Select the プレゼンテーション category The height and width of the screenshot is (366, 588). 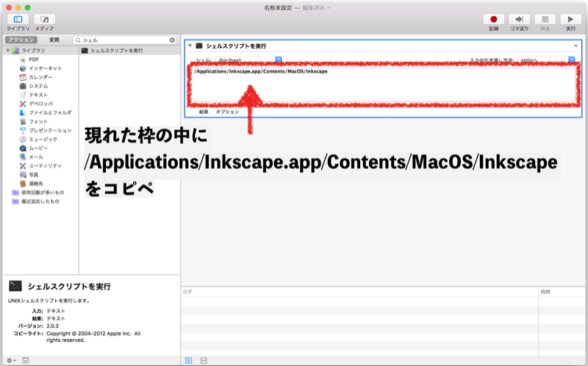pyautogui.click(x=50, y=131)
